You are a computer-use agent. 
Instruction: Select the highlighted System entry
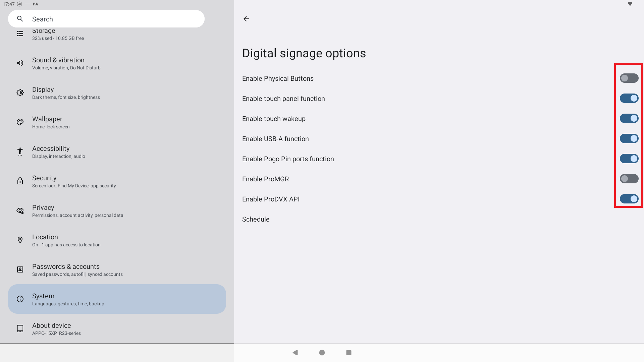coord(117,299)
